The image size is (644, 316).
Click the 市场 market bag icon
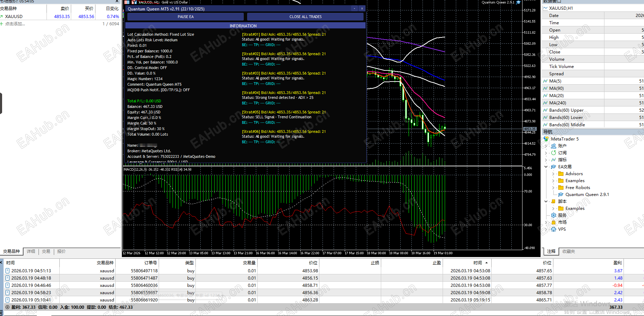554,222
